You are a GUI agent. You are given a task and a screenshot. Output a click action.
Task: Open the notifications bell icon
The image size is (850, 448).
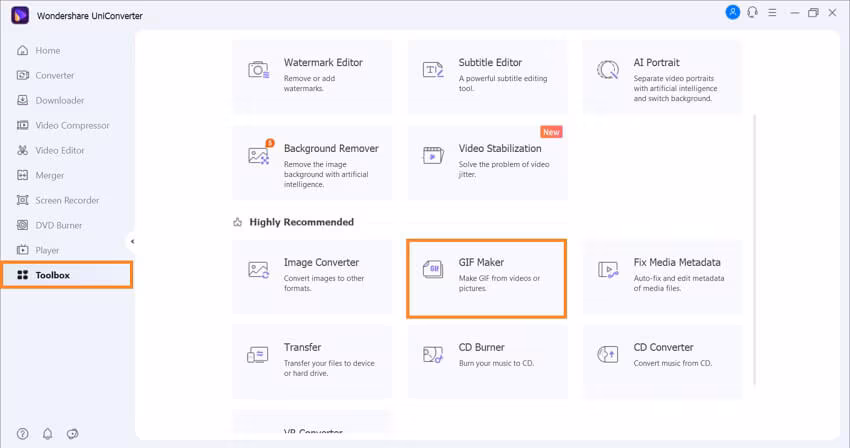click(x=48, y=433)
